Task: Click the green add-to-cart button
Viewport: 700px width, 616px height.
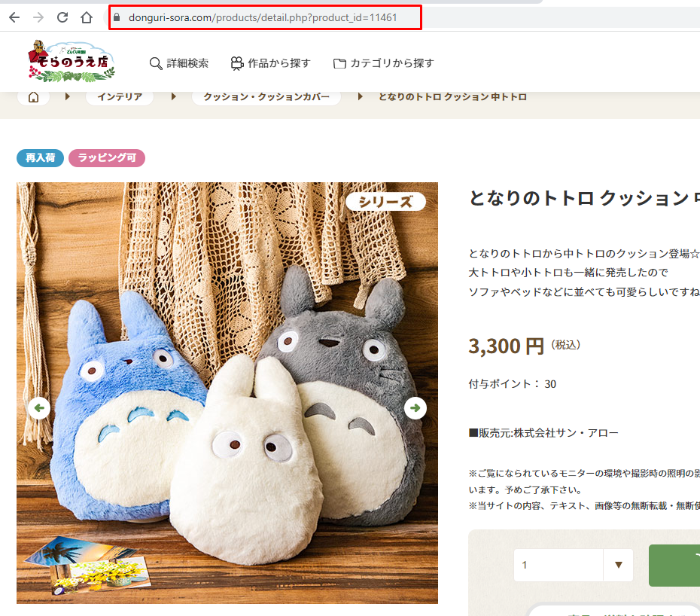Action: (674, 565)
